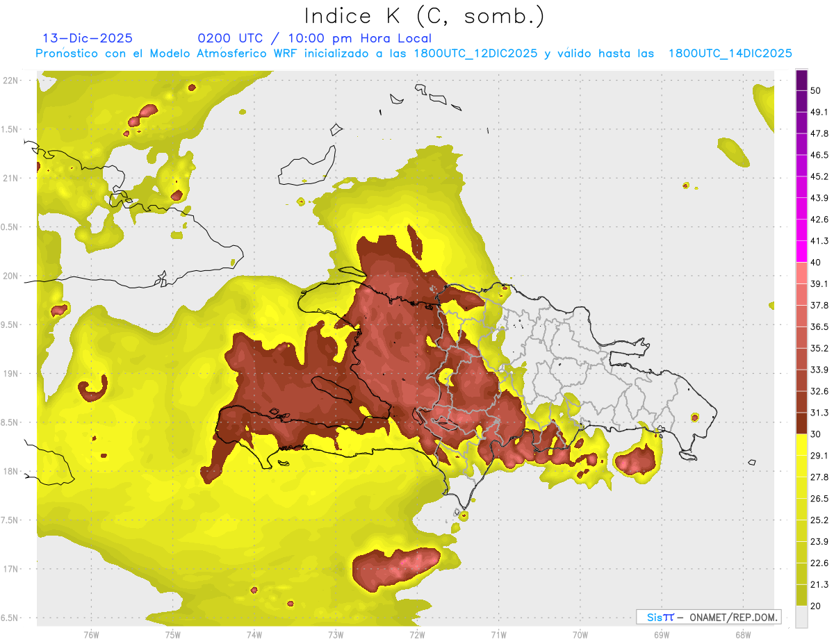The image size is (834, 644).
Task: Pick the olive swatch between 20 and 21.3
Action: tap(802, 595)
